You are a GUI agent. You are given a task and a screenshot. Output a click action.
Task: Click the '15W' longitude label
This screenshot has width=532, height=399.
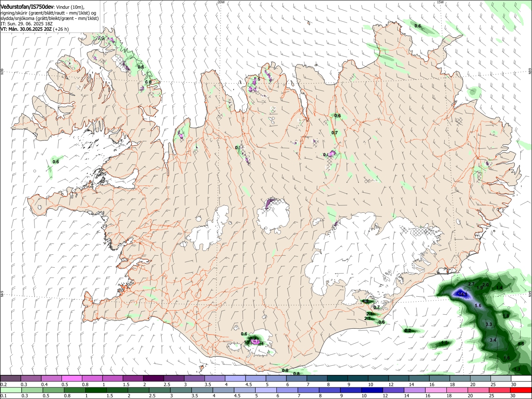pos(440,2)
